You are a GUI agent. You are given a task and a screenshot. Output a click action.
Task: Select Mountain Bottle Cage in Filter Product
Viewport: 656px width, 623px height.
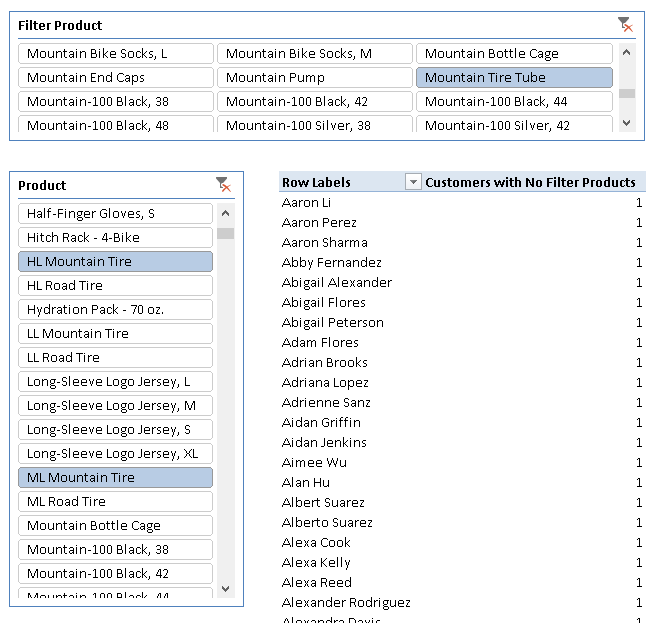click(514, 54)
